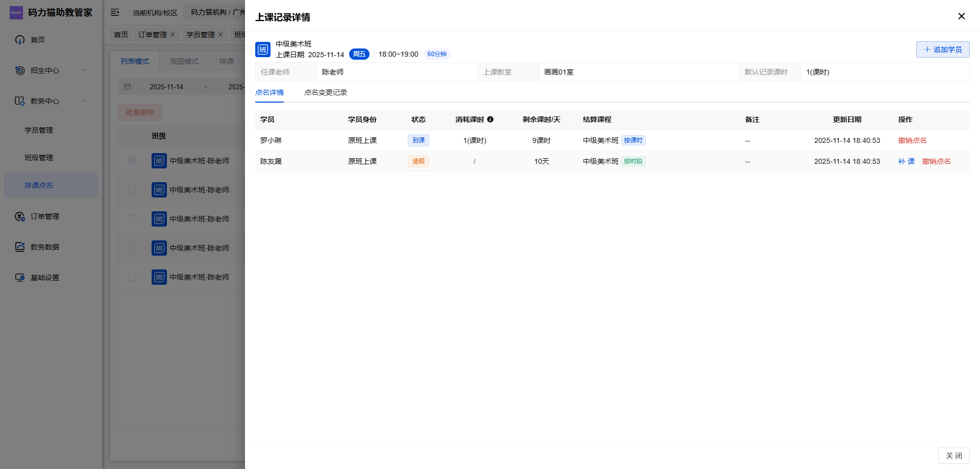
Task: Close the 上课记录详情 panel with X
Action: click(x=961, y=16)
